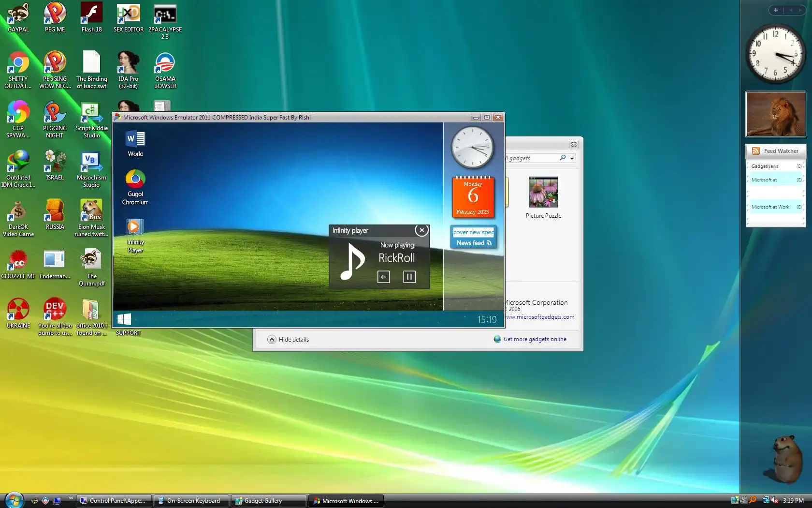The width and height of the screenshot is (812, 508).
Task: Collapse details with the Hide details arrow
Action: [272, 339]
